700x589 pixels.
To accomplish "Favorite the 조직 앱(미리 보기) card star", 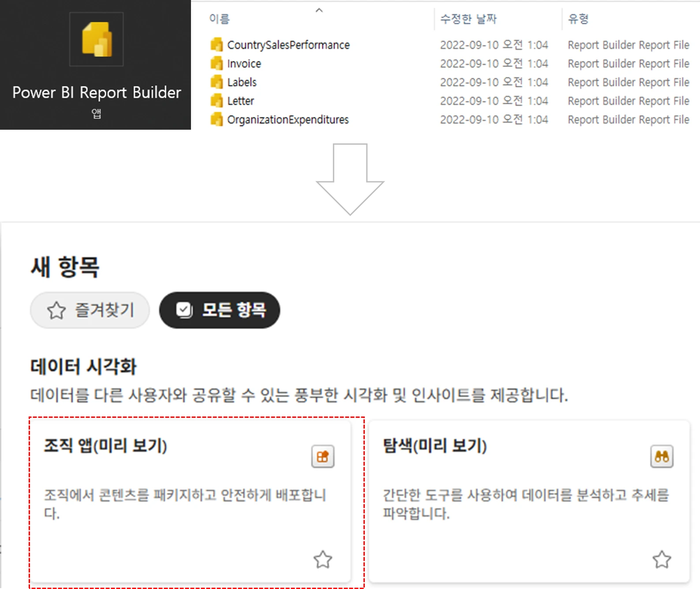I will 322,559.
